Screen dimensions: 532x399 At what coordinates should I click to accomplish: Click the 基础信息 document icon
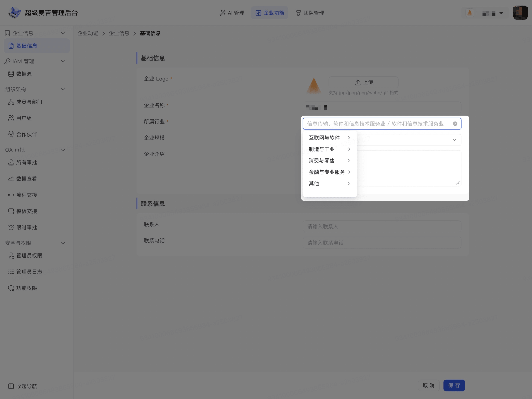pyautogui.click(x=11, y=46)
